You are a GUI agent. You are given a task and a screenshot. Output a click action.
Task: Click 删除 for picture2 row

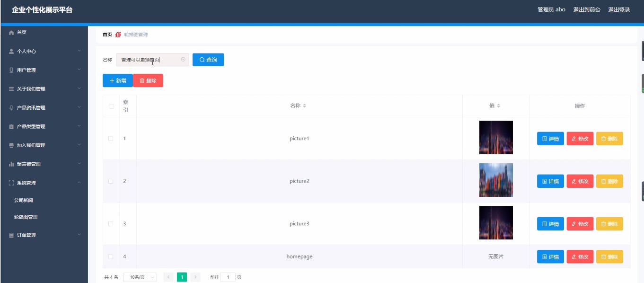pos(609,181)
